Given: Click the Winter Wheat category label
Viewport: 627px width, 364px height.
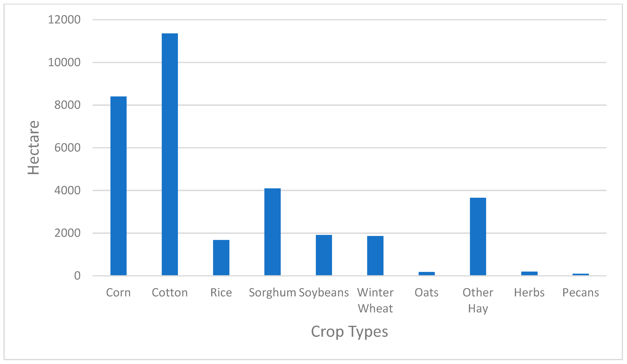Looking at the screenshot, I should click(x=375, y=300).
